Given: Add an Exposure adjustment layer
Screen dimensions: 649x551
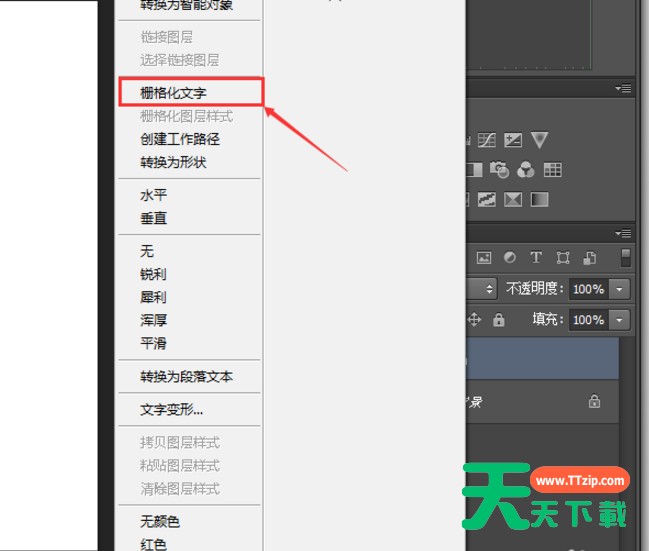Looking at the screenshot, I should pyautogui.click(x=513, y=141).
